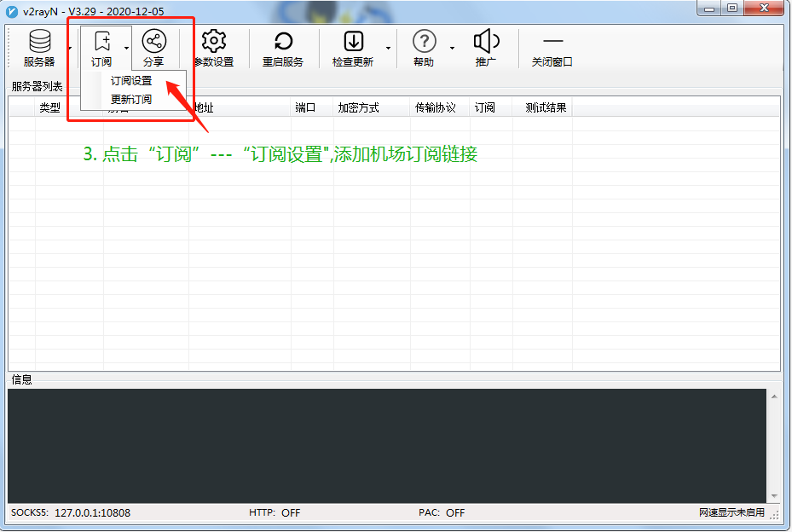Select 订阅设置 from the dropdown menu
The width and height of the screenshot is (792, 532).
click(x=133, y=81)
